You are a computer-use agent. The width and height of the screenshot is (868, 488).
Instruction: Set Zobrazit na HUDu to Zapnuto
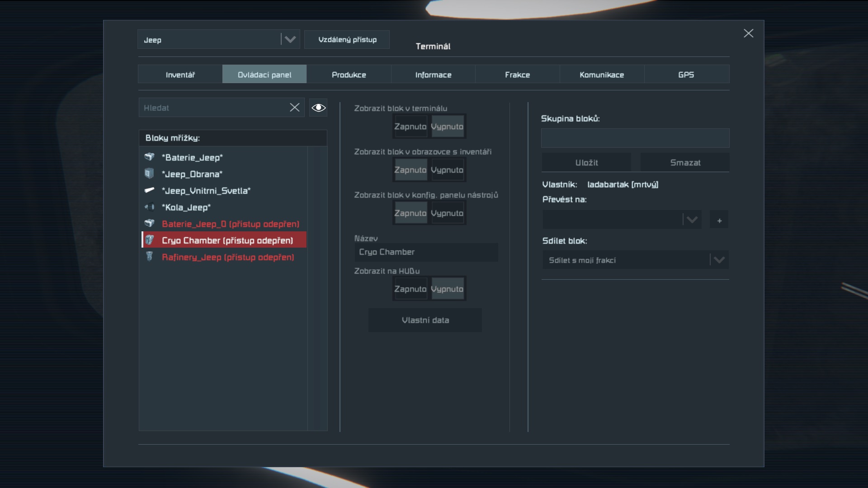410,289
